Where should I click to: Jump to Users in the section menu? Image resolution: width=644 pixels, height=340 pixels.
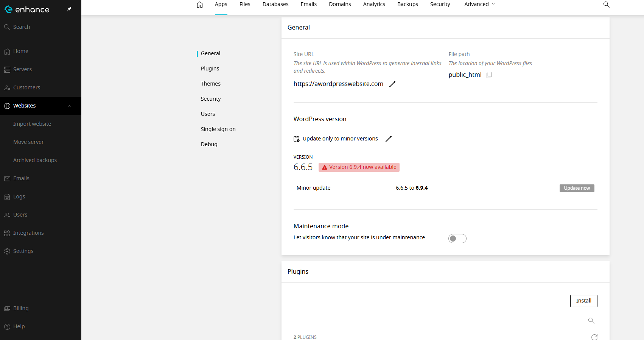click(x=208, y=114)
